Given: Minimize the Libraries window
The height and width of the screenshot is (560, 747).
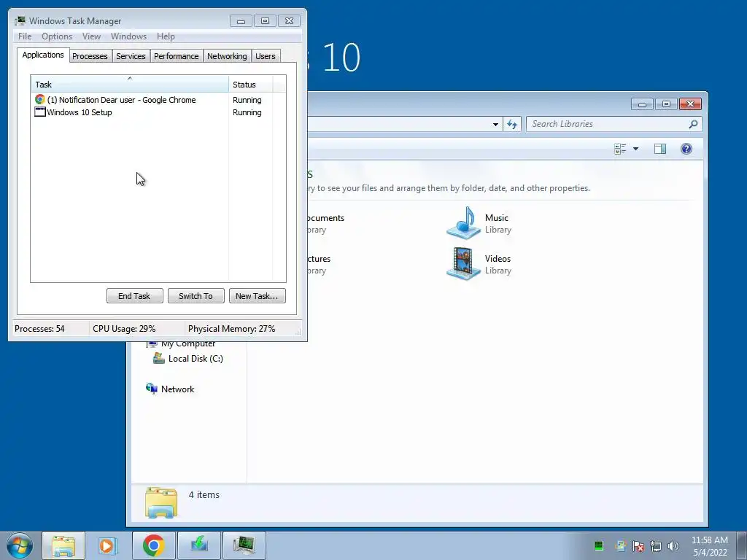Looking at the screenshot, I should pyautogui.click(x=642, y=104).
